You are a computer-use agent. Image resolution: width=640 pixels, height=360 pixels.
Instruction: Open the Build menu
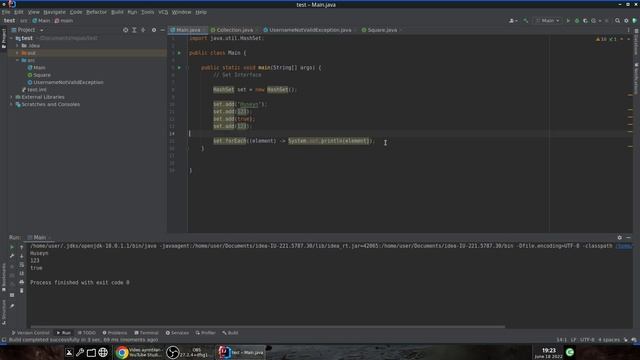click(x=117, y=12)
